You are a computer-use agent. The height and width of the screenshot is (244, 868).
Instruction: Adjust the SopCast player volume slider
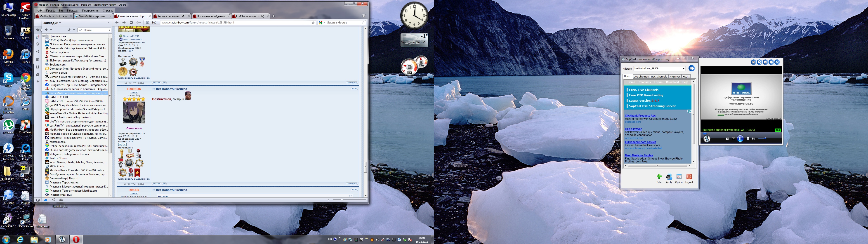coord(762,138)
